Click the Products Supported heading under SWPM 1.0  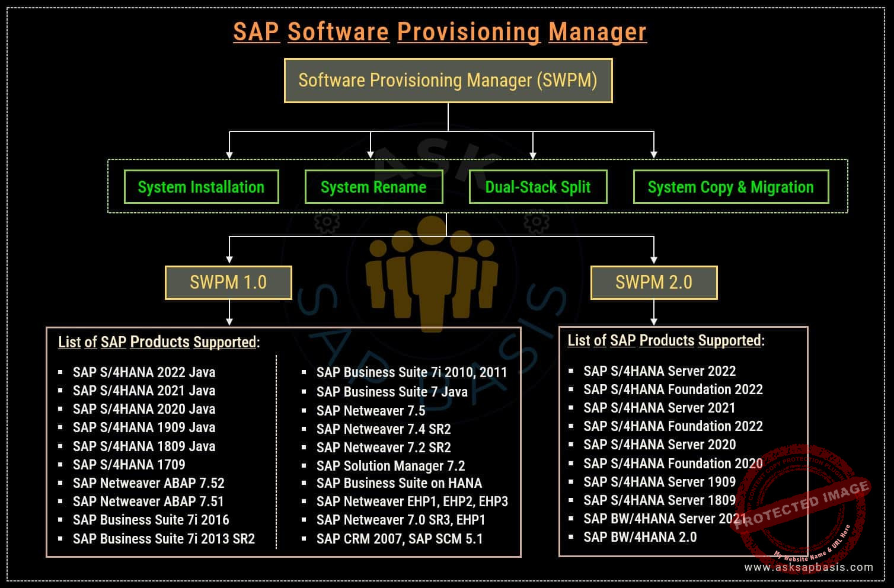coord(159,342)
